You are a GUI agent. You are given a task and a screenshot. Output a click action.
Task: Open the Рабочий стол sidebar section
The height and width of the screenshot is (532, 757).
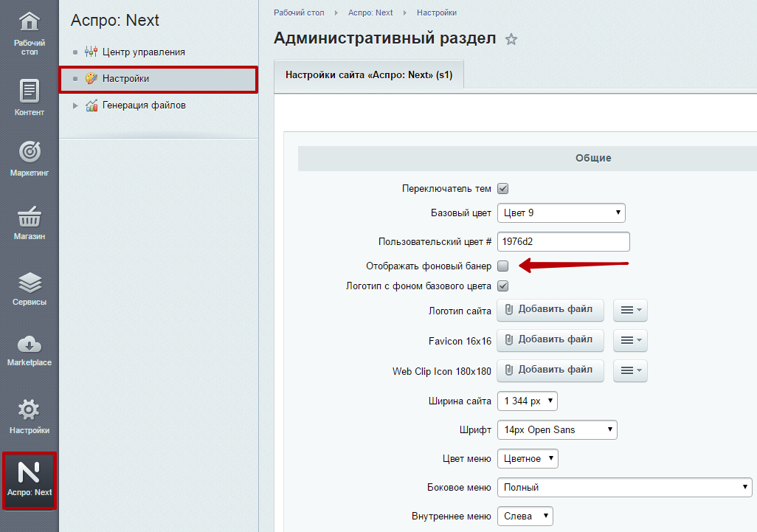[29, 32]
